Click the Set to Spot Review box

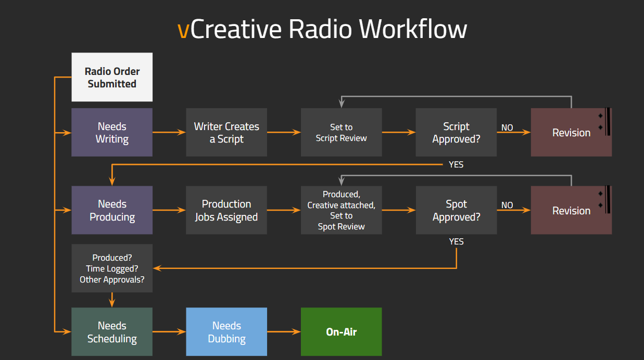point(341,210)
